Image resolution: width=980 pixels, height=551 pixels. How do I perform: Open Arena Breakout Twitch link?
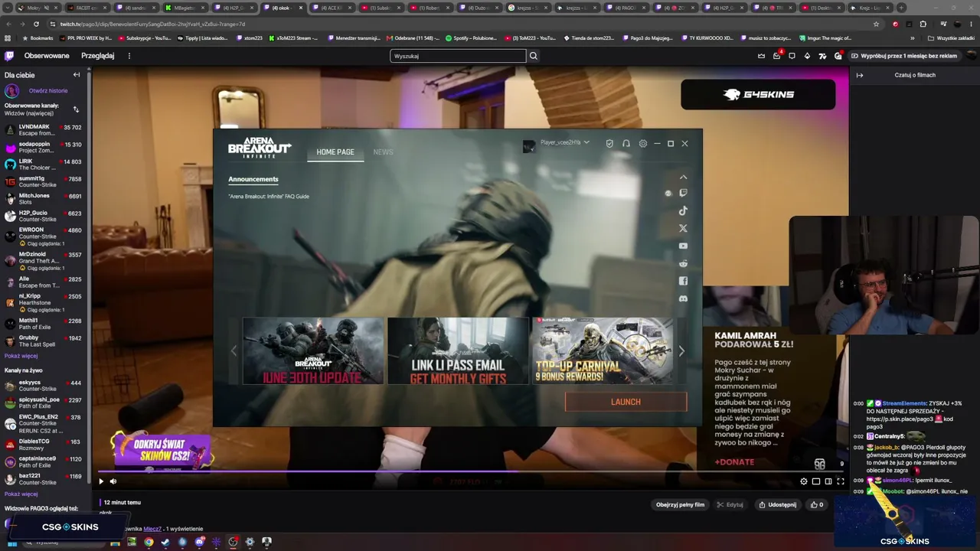(x=683, y=193)
